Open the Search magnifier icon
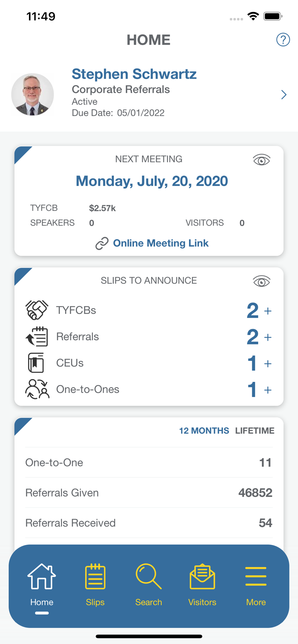The image size is (298, 644). pos(149,577)
